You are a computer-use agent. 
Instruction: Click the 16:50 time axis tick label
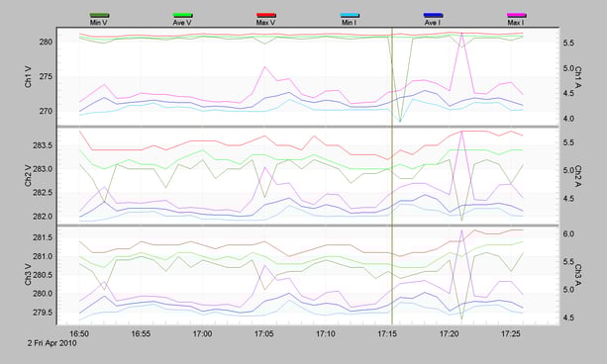pyautogui.click(x=79, y=333)
